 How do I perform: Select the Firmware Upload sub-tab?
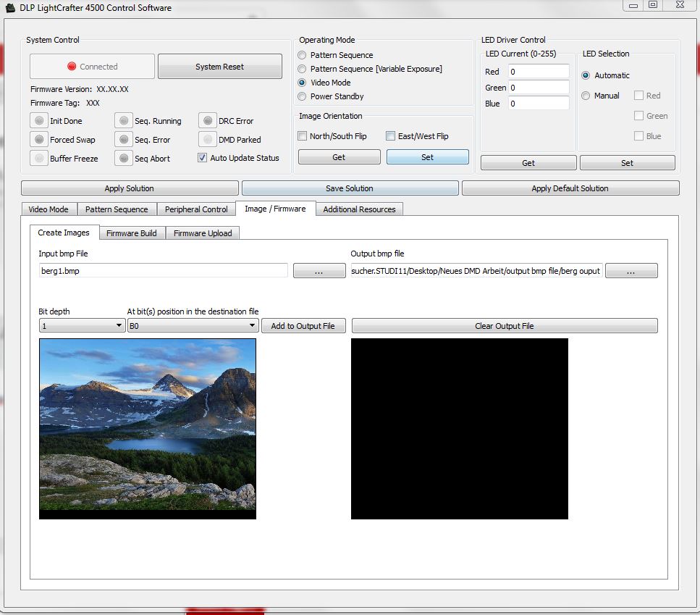(x=203, y=233)
